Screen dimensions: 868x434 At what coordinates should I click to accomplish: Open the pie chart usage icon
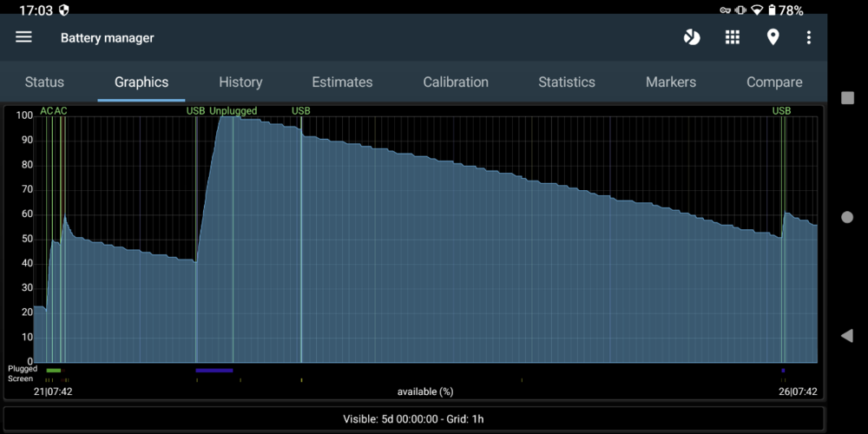[692, 37]
